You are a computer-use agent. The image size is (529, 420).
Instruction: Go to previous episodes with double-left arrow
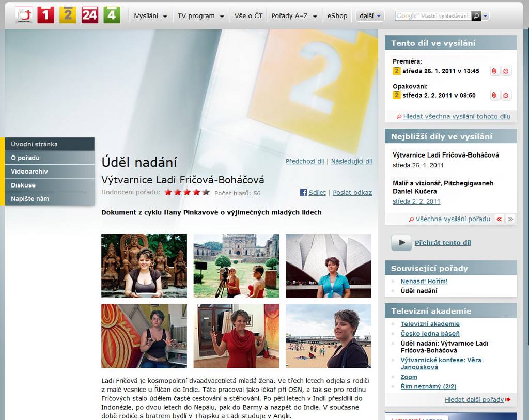point(500,219)
